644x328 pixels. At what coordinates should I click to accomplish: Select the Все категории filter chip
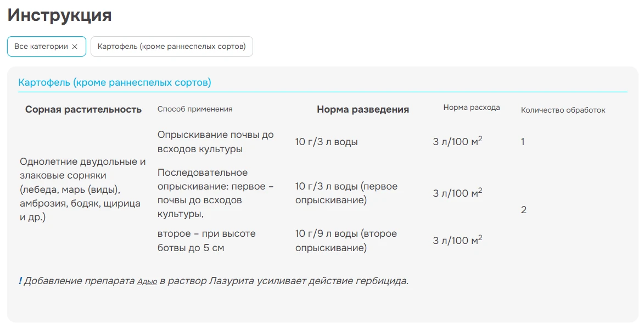(x=41, y=47)
